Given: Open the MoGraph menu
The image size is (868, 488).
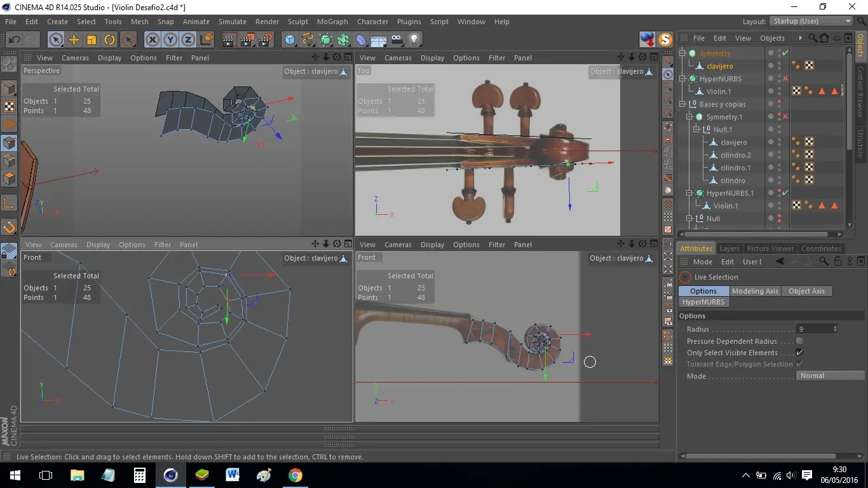Looking at the screenshot, I should tap(332, 22).
